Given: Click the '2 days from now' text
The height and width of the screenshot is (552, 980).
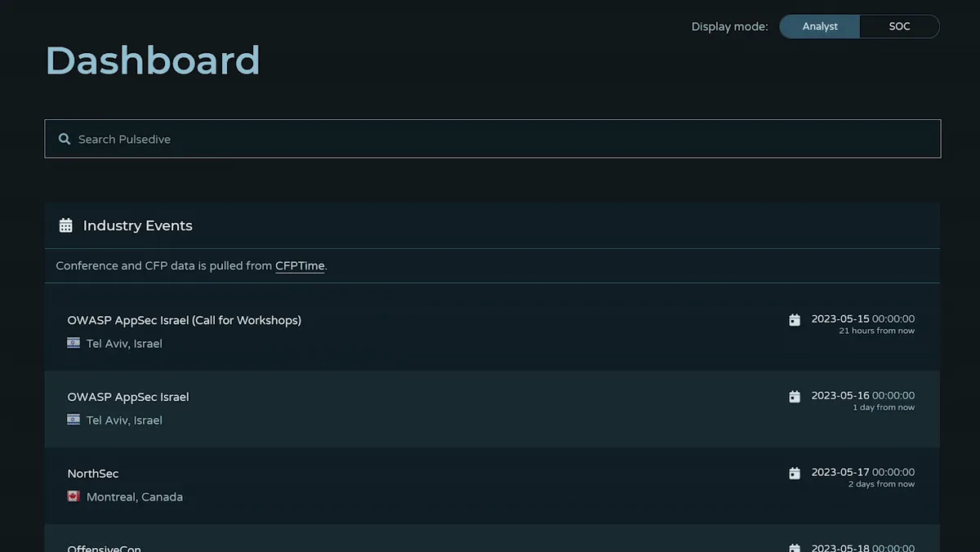Looking at the screenshot, I should (x=881, y=484).
